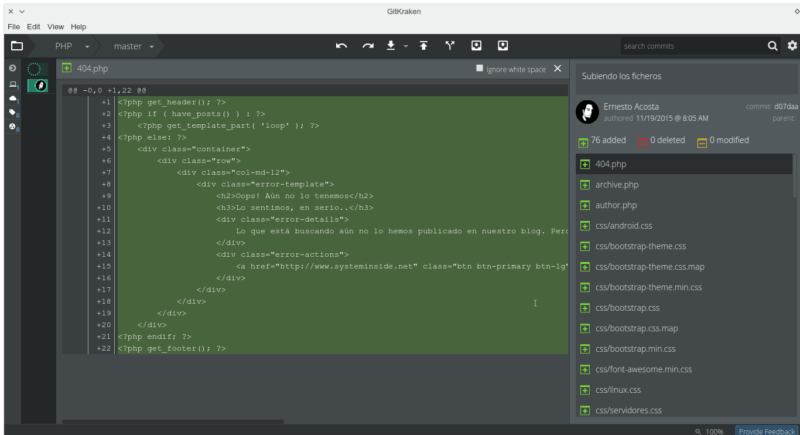Push commits with the upload arrow icon
The height and width of the screenshot is (435, 800).
click(x=423, y=46)
